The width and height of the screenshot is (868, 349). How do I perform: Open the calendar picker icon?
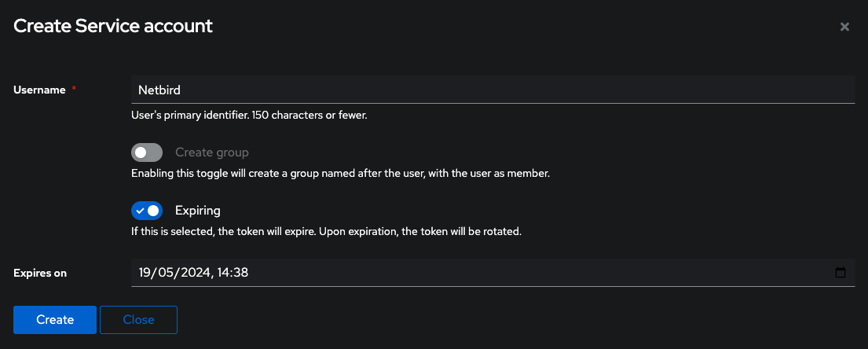point(841,273)
